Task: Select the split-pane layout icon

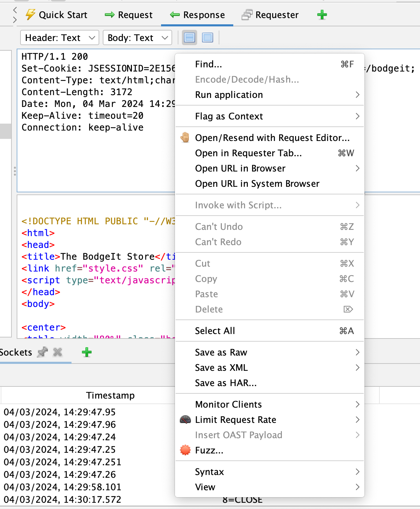Action: tap(189, 37)
